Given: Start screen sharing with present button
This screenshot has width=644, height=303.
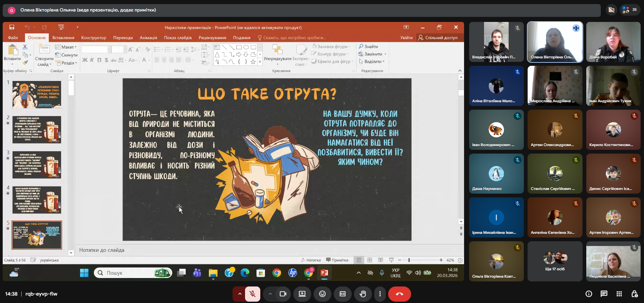Looking at the screenshot, I should [302, 294].
